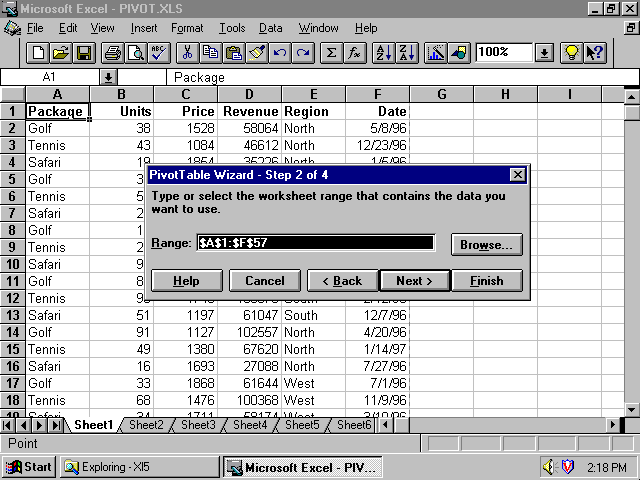Open the Edit menu
Screen dimensions: 640x480
tap(68, 28)
